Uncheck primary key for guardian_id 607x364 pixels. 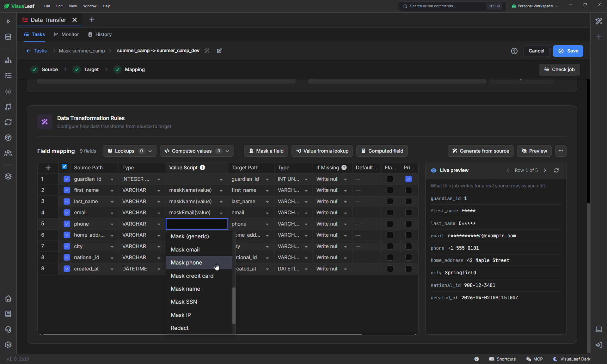coord(408,179)
